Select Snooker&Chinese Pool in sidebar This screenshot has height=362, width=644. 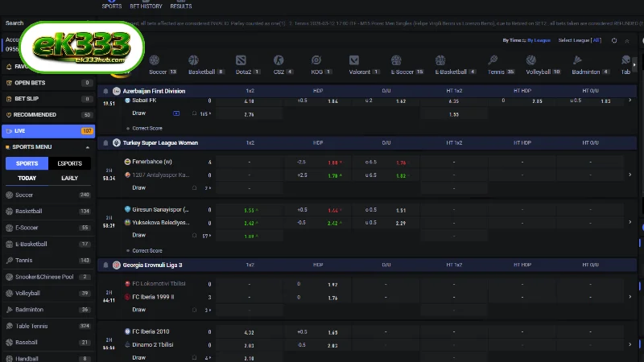point(48,277)
